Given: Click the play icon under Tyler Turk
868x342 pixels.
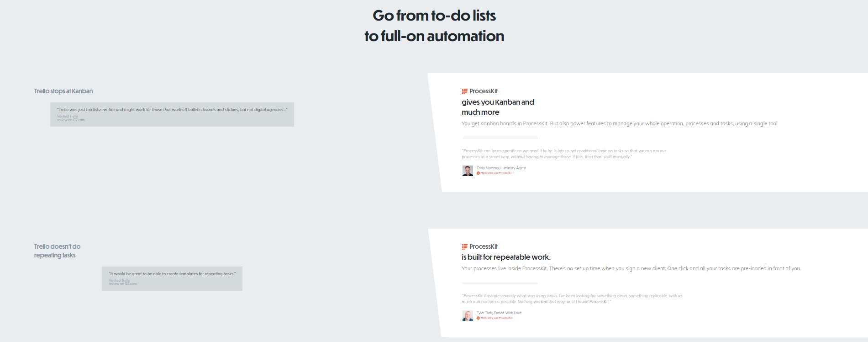Looking at the screenshot, I should click(x=478, y=318).
